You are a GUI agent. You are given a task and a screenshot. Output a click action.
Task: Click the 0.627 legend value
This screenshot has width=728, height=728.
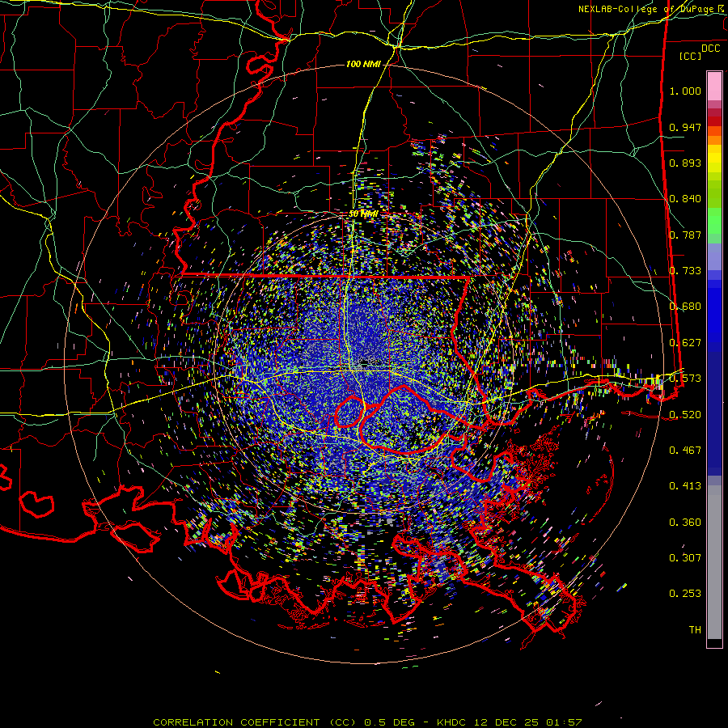click(685, 343)
